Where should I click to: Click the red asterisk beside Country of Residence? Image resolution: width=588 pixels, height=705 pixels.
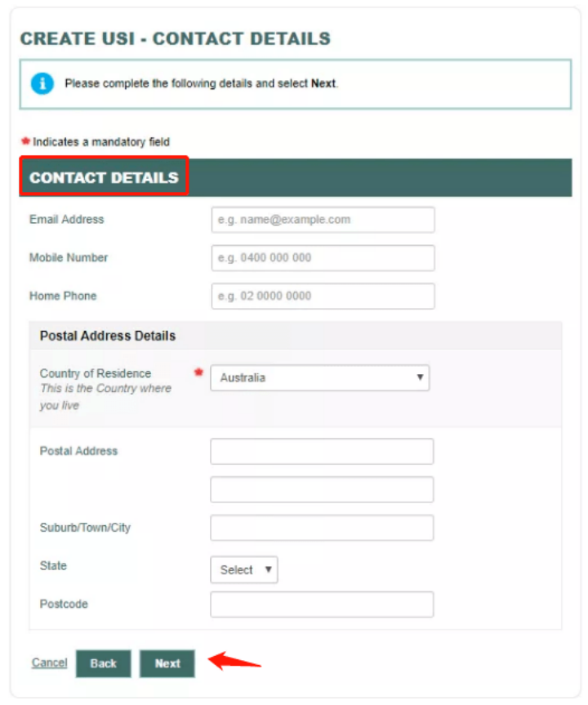(x=198, y=373)
